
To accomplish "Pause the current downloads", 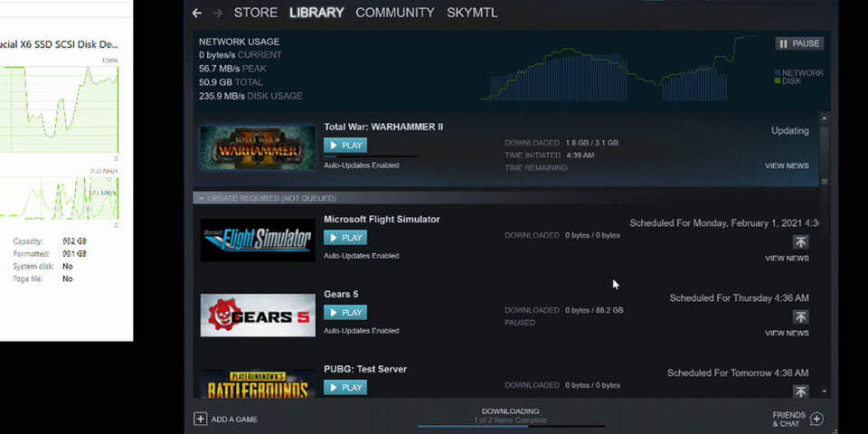I will (x=799, y=43).
